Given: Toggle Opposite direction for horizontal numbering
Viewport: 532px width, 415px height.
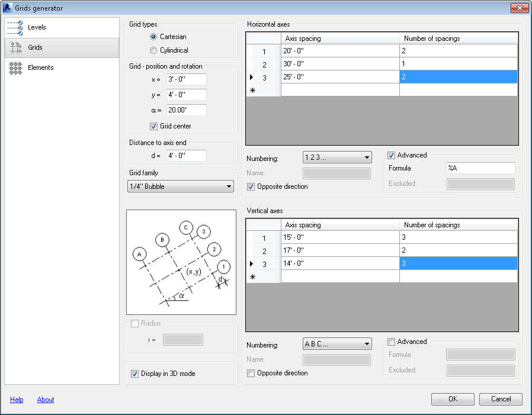Looking at the screenshot, I should (251, 186).
